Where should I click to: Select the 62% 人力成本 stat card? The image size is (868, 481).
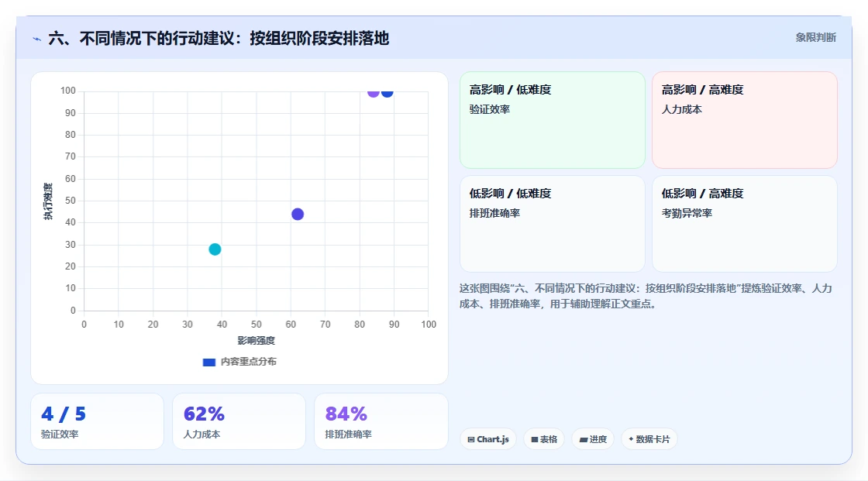coord(239,421)
